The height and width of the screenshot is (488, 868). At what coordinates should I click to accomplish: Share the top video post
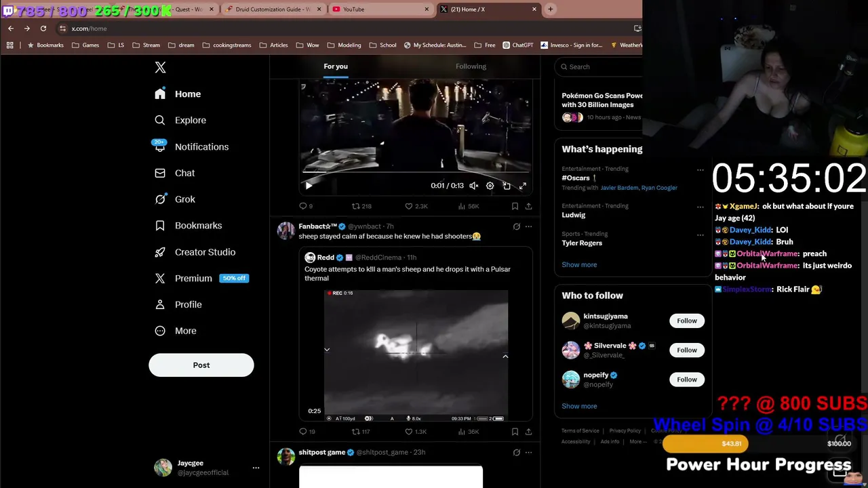528,206
